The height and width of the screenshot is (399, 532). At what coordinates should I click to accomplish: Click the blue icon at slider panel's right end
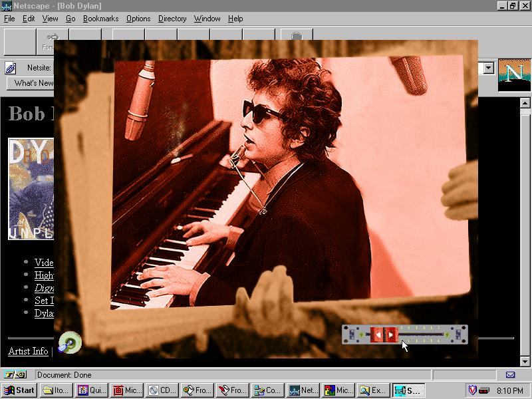pyautogui.click(x=458, y=334)
